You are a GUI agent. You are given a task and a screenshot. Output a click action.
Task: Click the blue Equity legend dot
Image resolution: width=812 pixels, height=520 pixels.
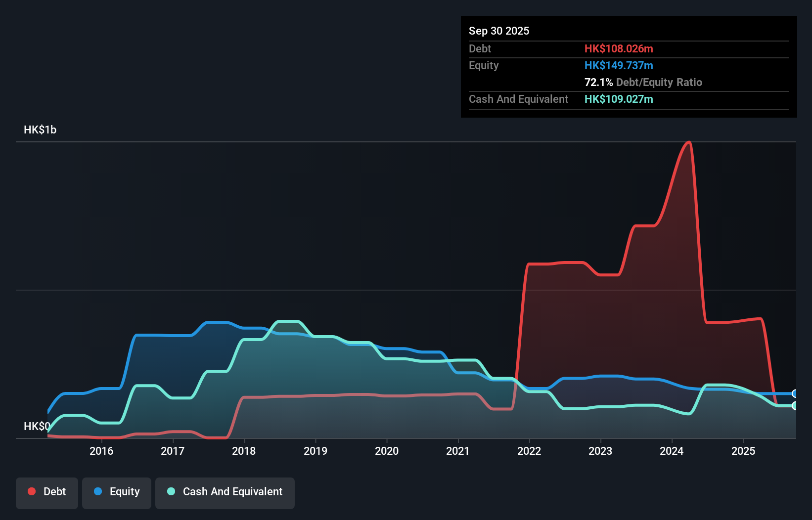(98, 491)
